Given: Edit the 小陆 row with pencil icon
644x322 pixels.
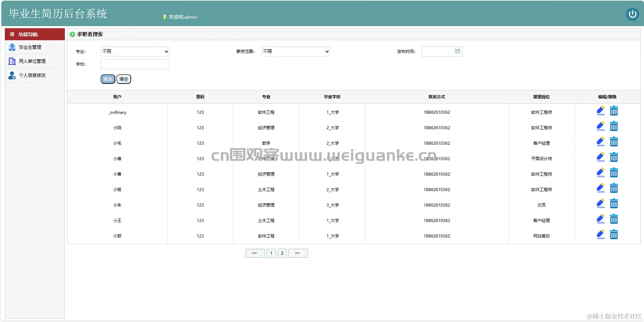Looking at the screenshot, I should [601, 126].
